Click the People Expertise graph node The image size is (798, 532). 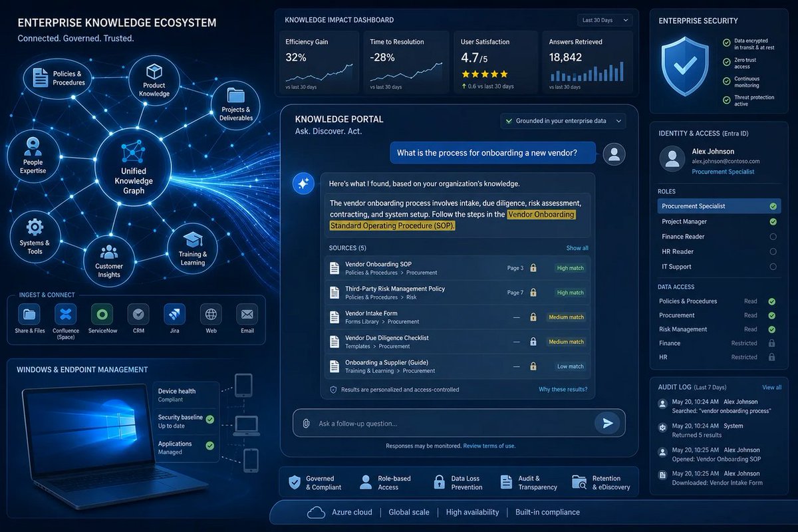click(33, 156)
